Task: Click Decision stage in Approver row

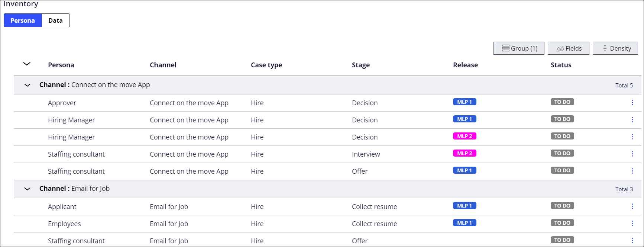Action: pos(365,103)
